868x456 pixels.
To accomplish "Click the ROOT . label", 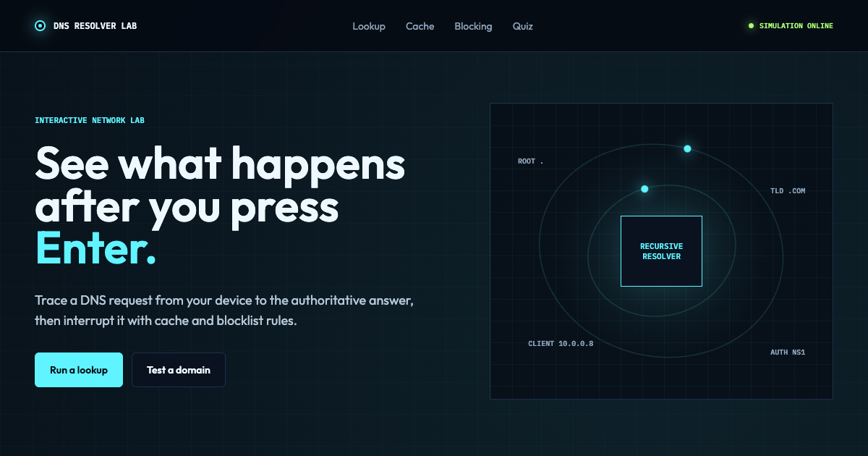I will (530, 161).
